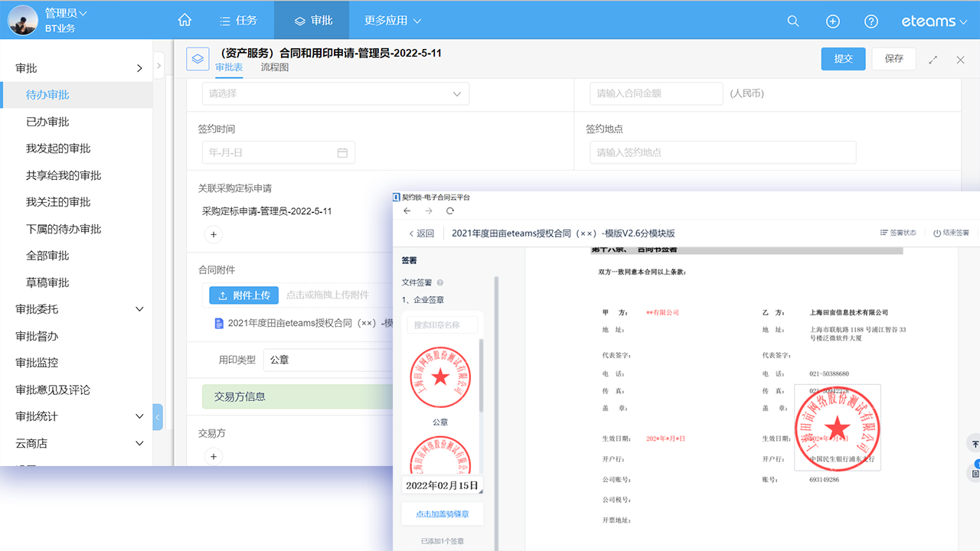980x551 pixels.
Task: Add related request with plus under 关联采购定标申请
Action: (214, 235)
